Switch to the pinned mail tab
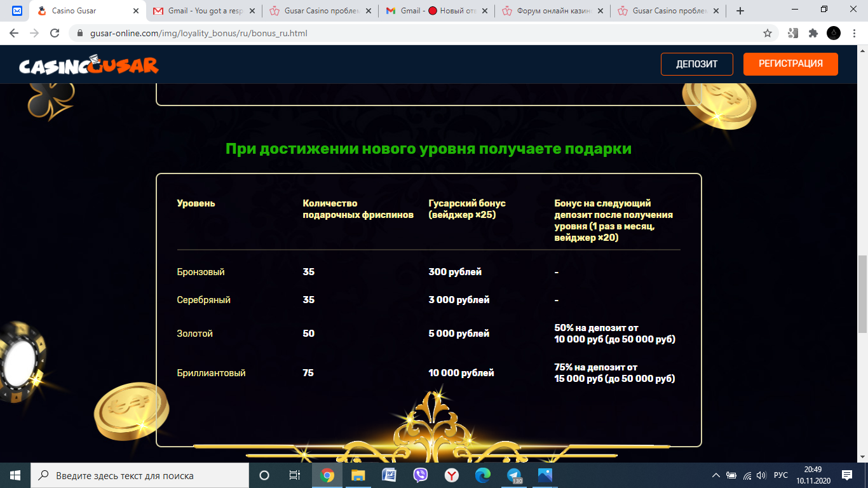The height and width of the screenshot is (488, 868). [17, 11]
